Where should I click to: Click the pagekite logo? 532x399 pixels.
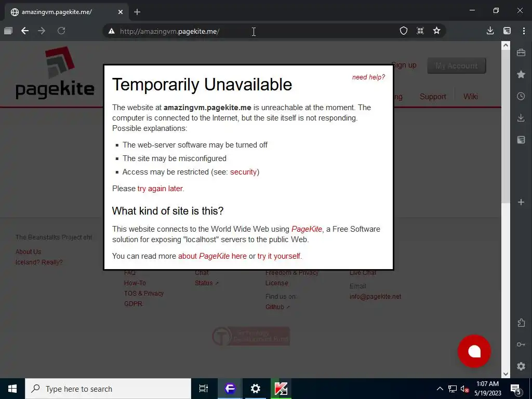point(55,73)
